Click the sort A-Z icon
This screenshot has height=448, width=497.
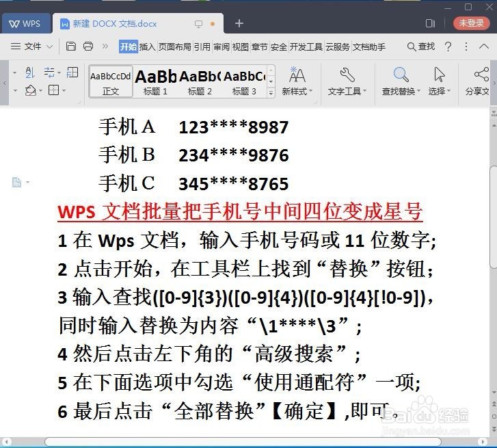click(29, 73)
